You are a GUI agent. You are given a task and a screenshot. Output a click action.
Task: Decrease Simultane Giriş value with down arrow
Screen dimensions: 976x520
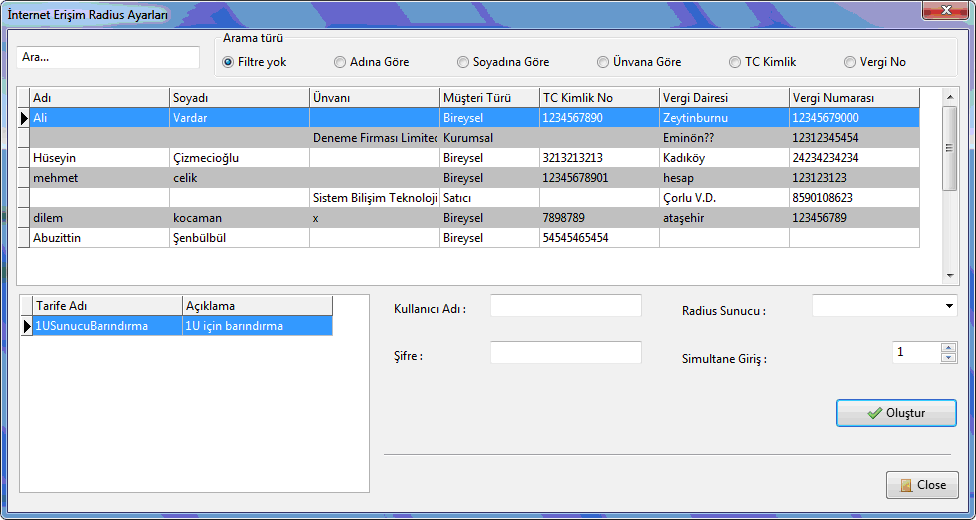948,357
